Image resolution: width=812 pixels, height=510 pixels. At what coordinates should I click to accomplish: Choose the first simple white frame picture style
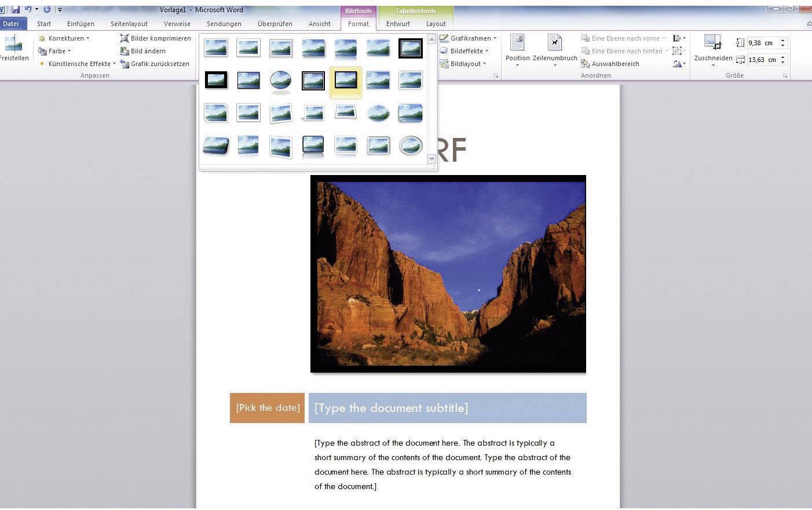click(216, 48)
